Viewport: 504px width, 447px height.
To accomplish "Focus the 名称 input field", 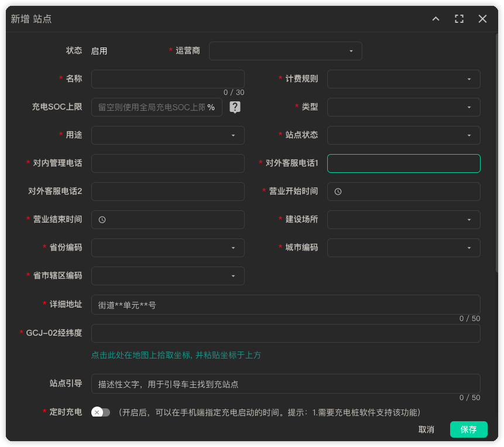I will [x=168, y=79].
